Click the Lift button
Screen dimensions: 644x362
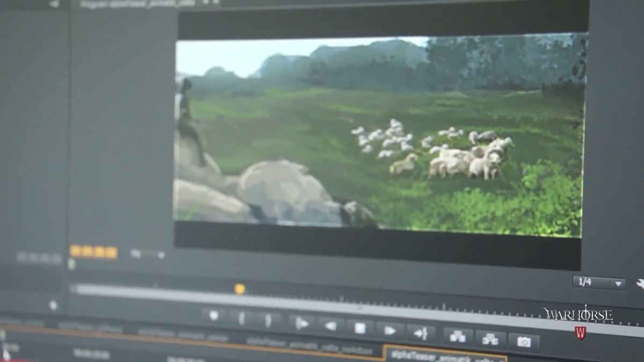[x=457, y=336]
